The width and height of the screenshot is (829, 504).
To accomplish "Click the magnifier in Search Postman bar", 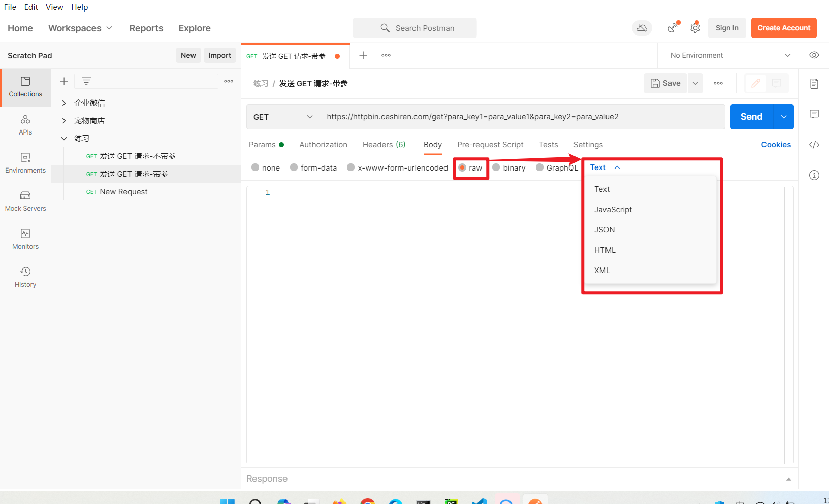I will 385,28.
